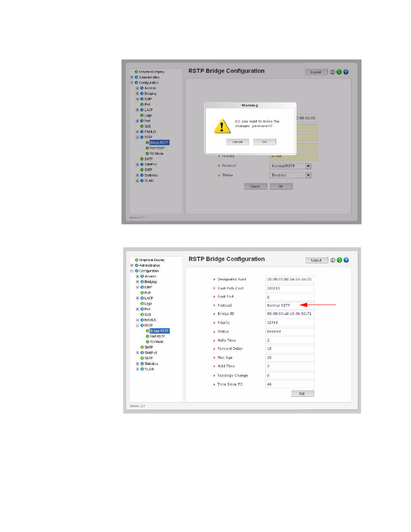
Task: Click the Port node icon in lower screenshot tree
Action: [142, 309]
